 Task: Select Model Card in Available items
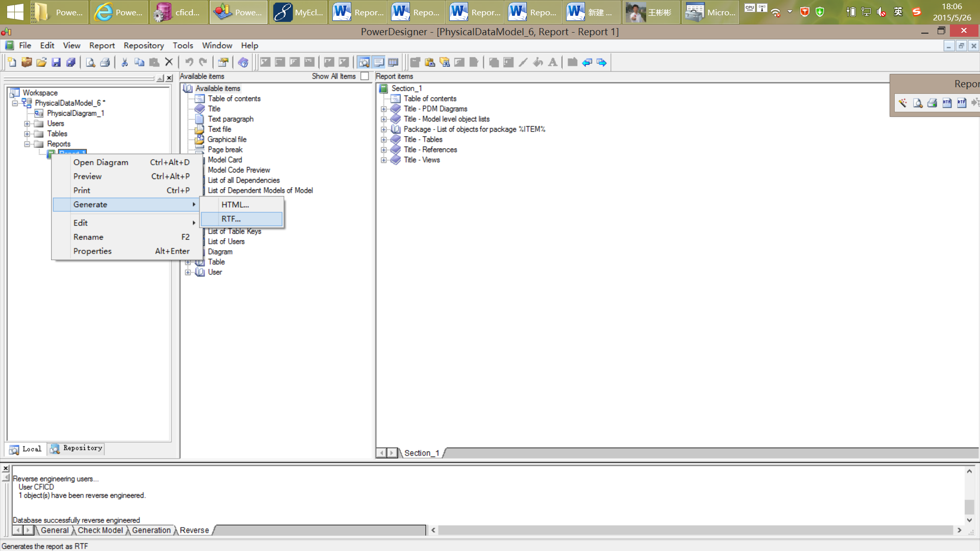225,160
